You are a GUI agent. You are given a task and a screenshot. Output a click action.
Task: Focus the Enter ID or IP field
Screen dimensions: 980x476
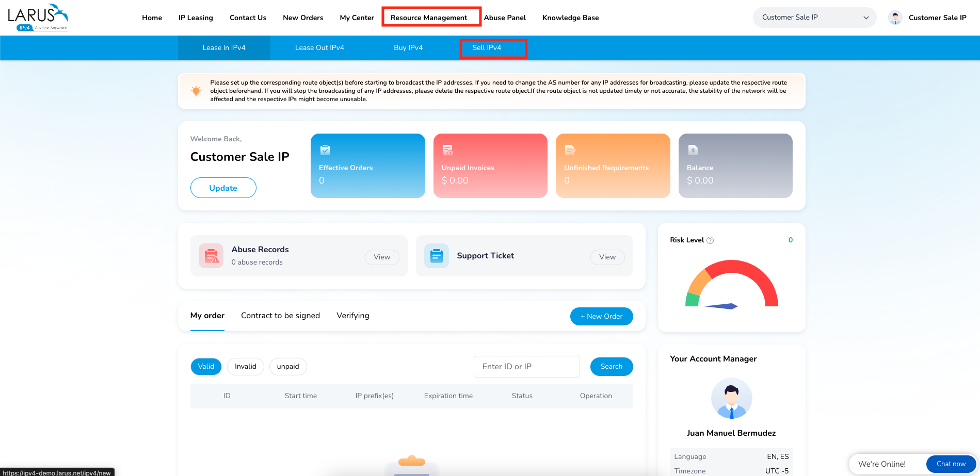click(527, 367)
